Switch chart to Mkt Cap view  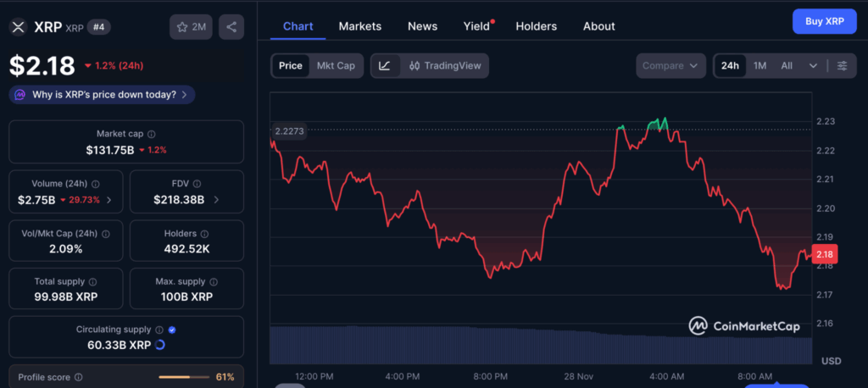tap(336, 66)
